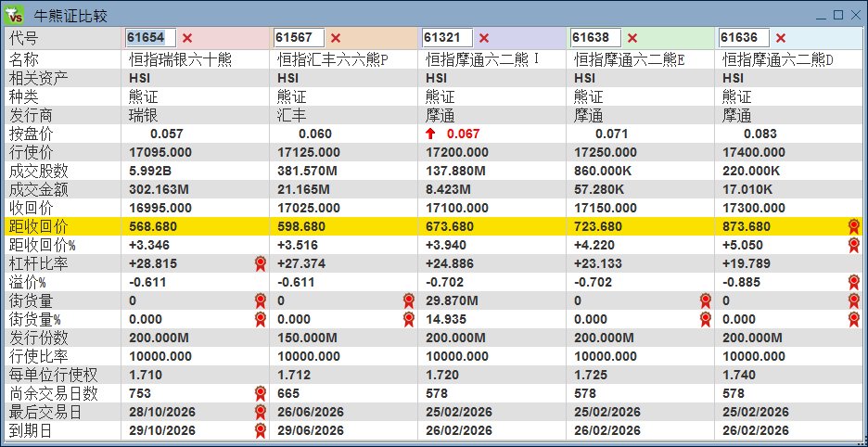This screenshot has height=447, width=868.
Task: Click the ribbon icon beside expiry 29/10/2026
Action: point(261,430)
